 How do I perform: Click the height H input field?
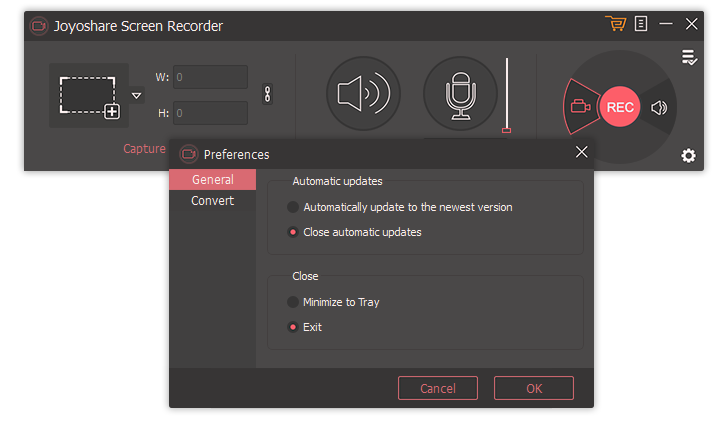pyautogui.click(x=211, y=113)
